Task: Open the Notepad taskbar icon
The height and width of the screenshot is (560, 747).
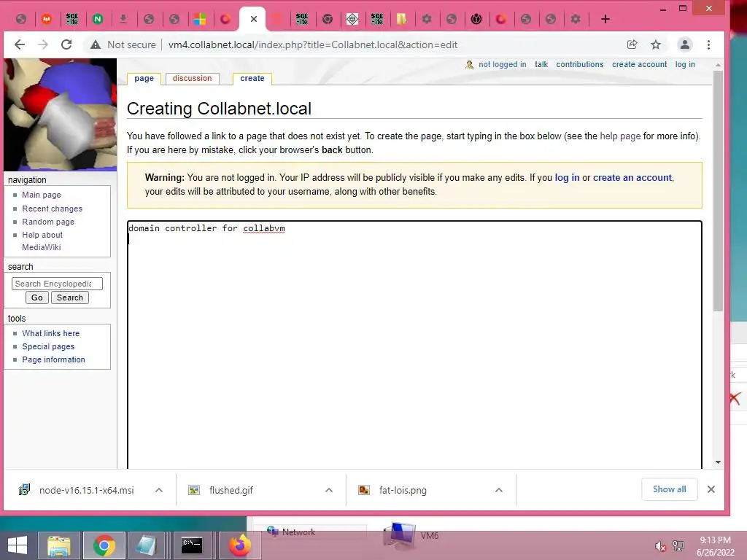Action: pyautogui.click(x=147, y=545)
